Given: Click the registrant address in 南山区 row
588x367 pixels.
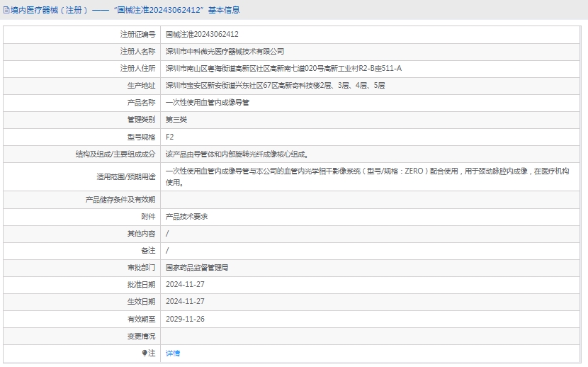Looking at the screenshot, I should pyautogui.click(x=283, y=68).
